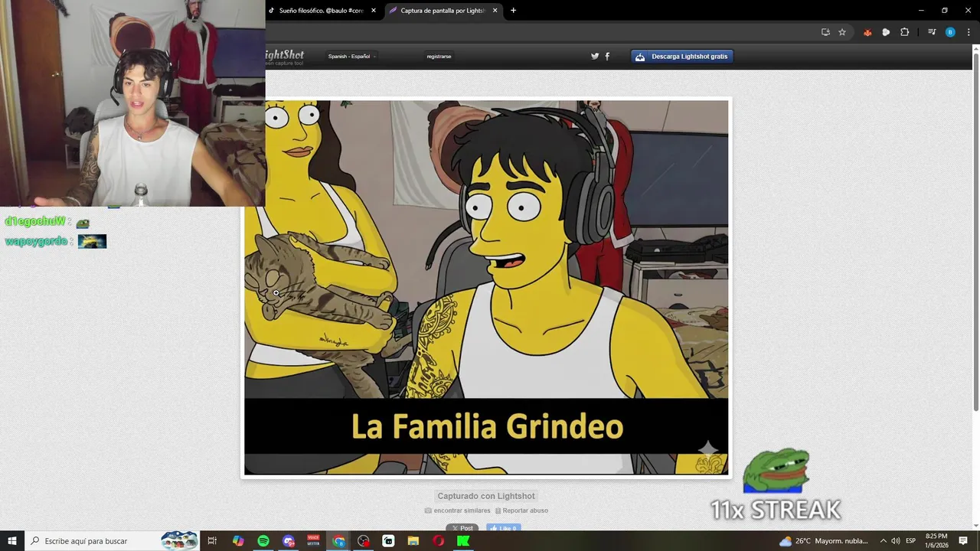
Task: Click the Facebook Like button
Action: (504, 528)
